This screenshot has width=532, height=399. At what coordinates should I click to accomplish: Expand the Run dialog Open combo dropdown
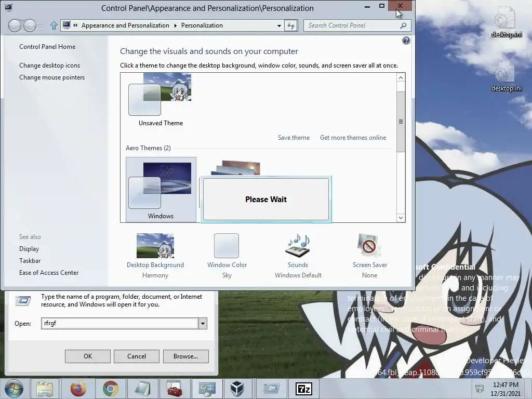pyautogui.click(x=203, y=323)
